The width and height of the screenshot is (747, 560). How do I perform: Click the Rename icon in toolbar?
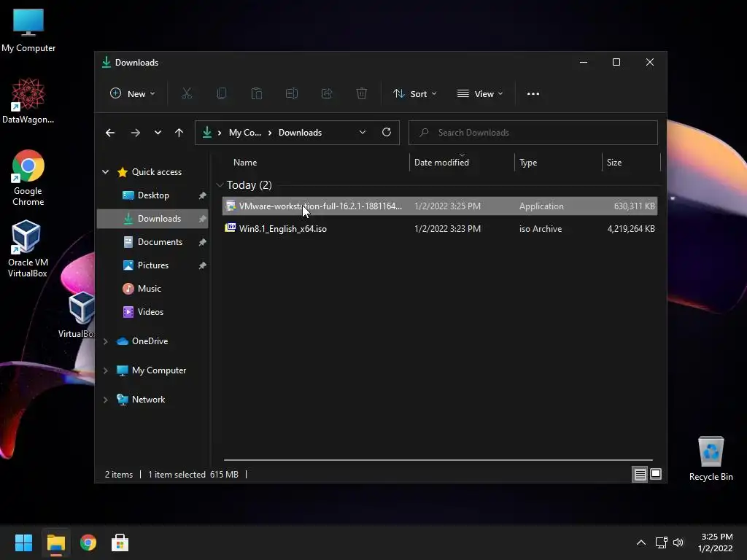tap(292, 94)
